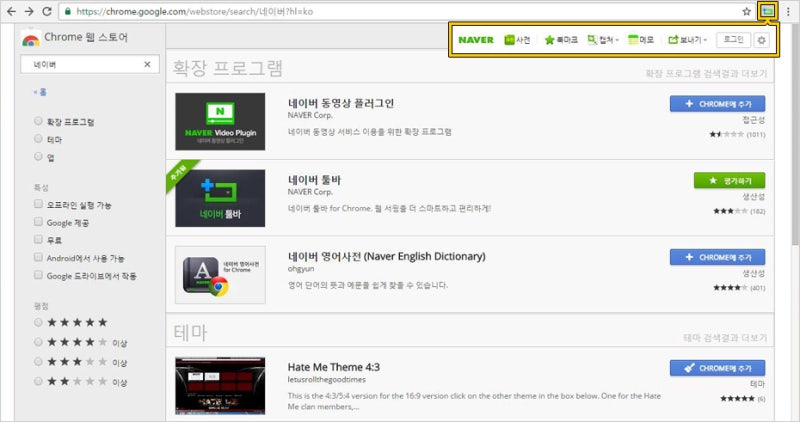Click the browser Forward arrow
Image resolution: width=800 pixels, height=422 pixels.
29,11
